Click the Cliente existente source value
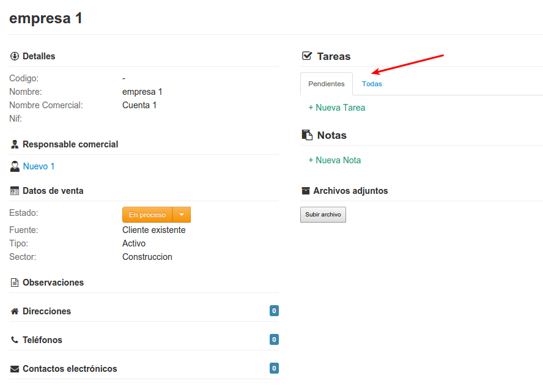This screenshot has height=392, width=543. point(153,230)
